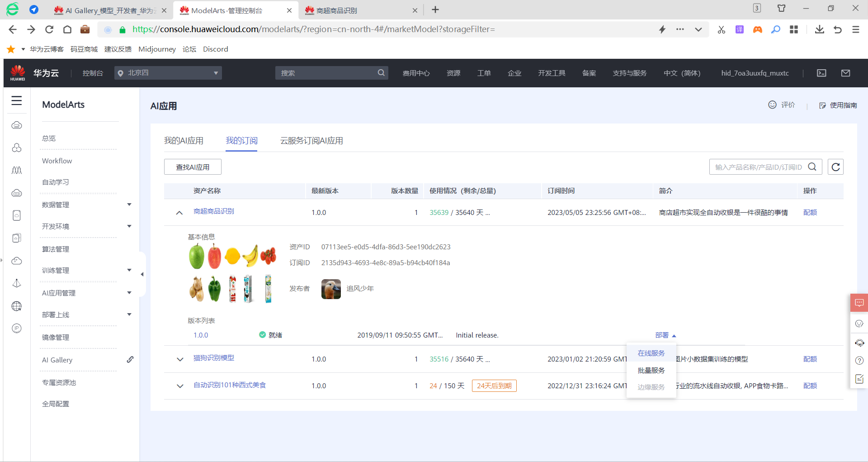
Task: Click the refresh button beside the search box
Action: click(x=835, y=167)
